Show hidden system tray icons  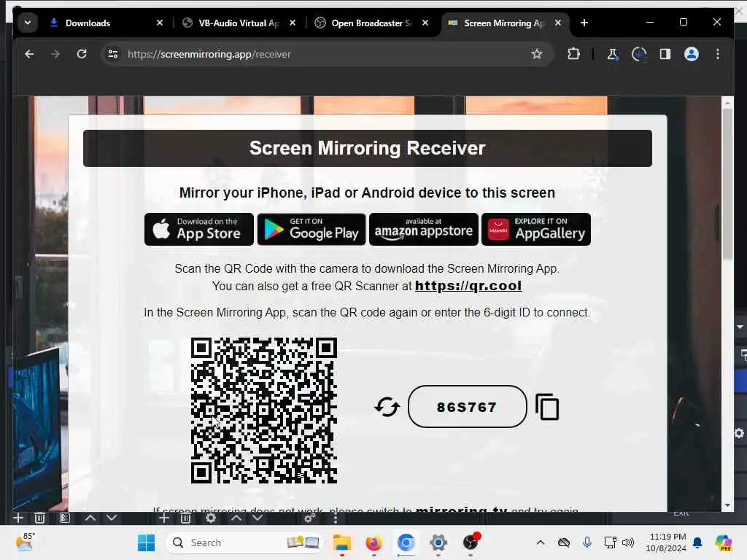tap(541, 542)
